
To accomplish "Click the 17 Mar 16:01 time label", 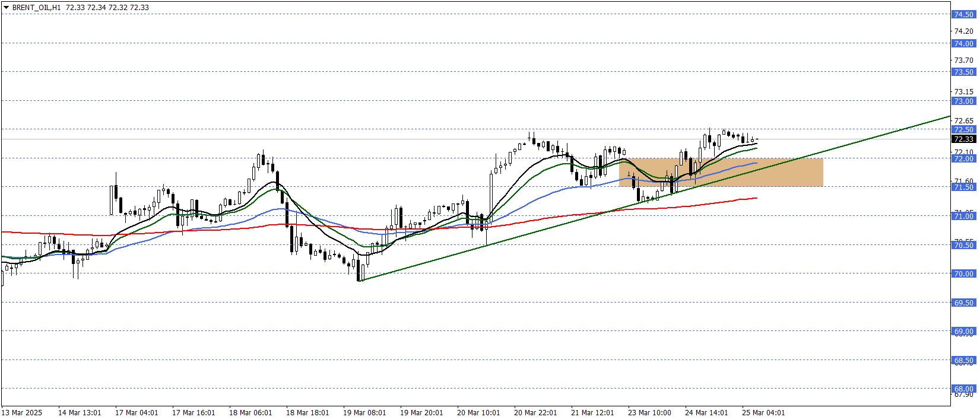I will pyautogui.click(x=194, y=413).
